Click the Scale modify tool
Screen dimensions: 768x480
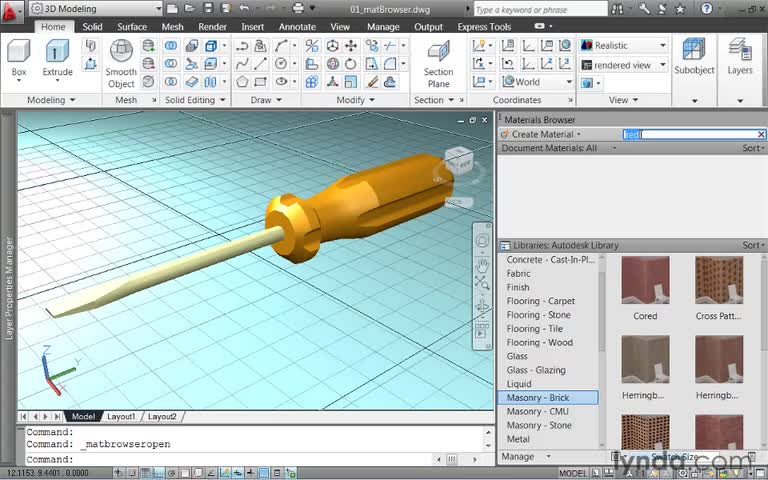coord(351,82)
